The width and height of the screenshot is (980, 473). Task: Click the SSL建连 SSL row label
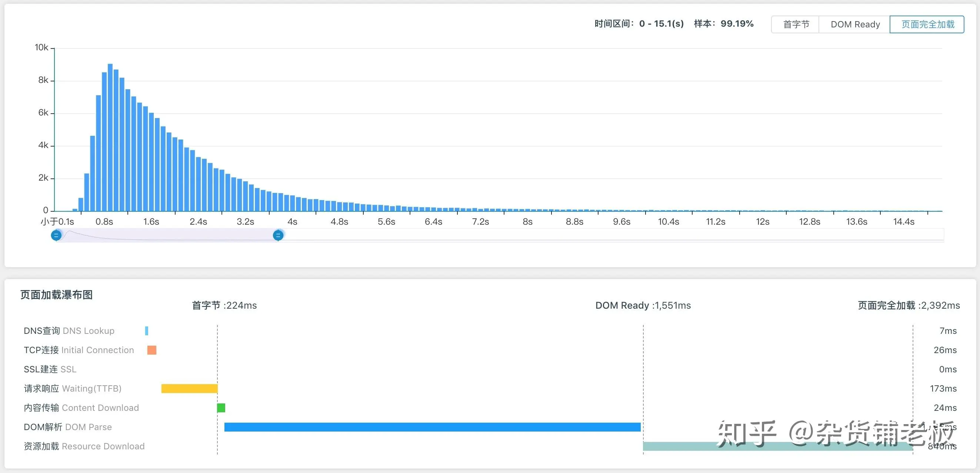(x=50, y=369)
